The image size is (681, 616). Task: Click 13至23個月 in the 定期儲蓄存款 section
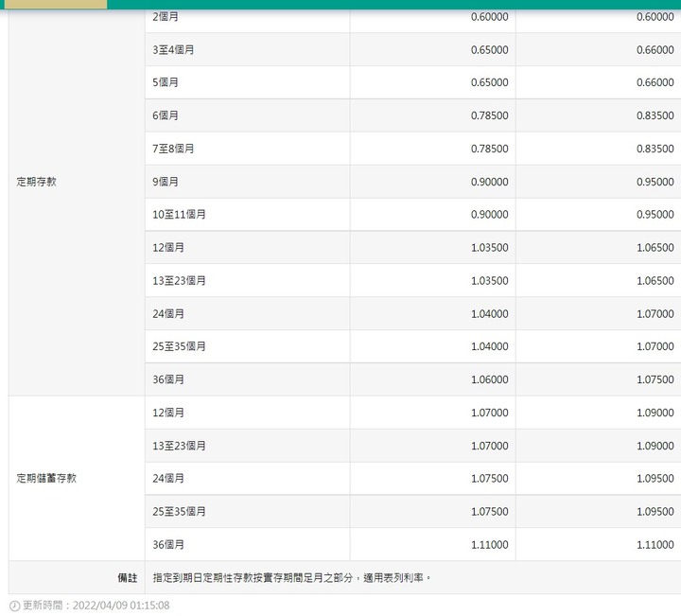179,446
